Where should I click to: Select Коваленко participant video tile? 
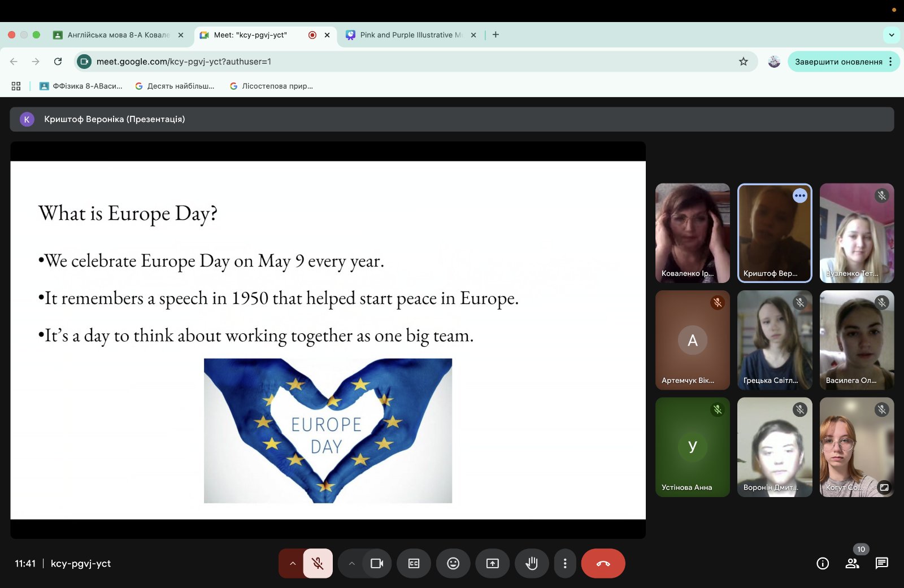point(693,233)
